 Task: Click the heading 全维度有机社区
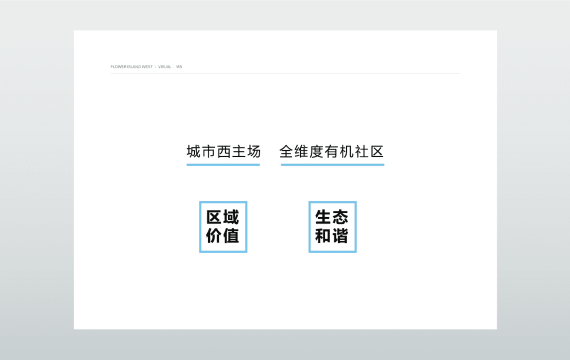tap(332, 152)
